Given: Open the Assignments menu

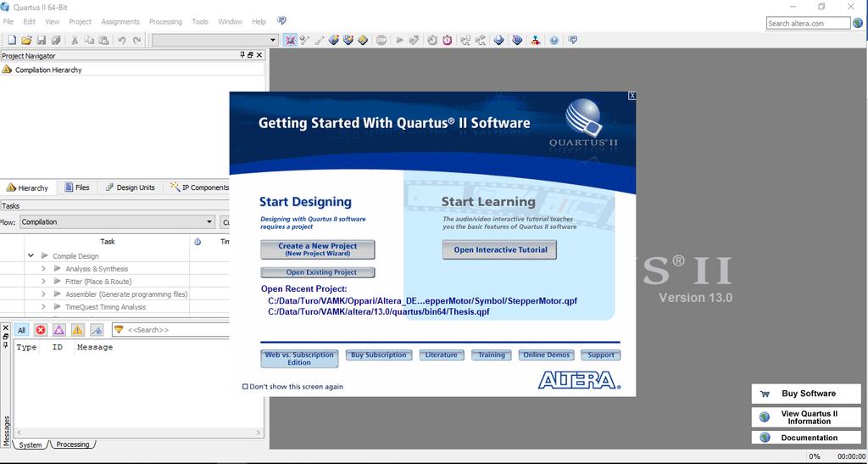Looking at the screenshot, I should [x=120, y=21].
